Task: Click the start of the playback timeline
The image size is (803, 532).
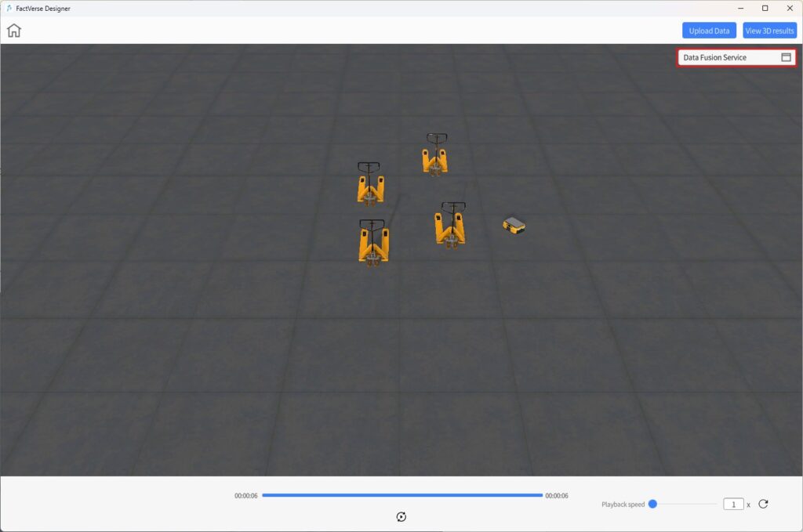Action: [263, 495]
